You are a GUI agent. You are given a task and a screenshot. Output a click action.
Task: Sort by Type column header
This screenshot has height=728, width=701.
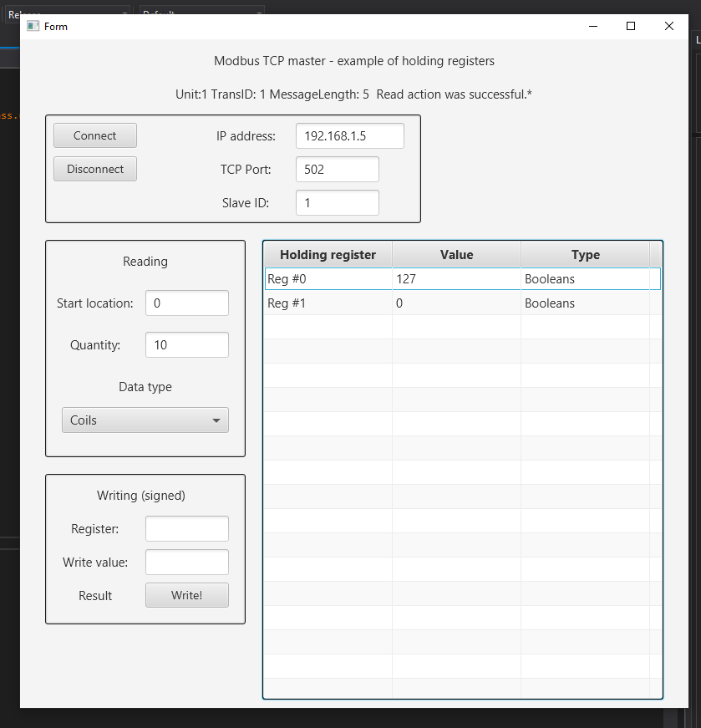click(x=586, y=254)
